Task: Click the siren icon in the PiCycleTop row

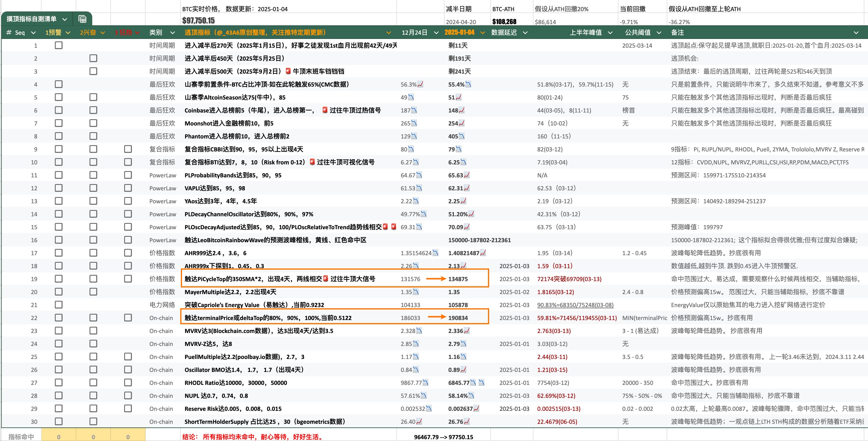Action: point(325,279)
